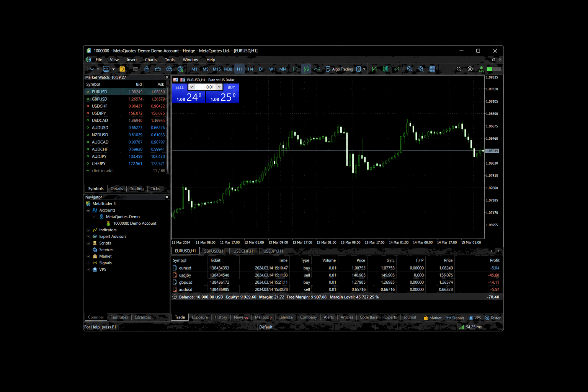Image resolution: width=588 pixels, height=392 pixels.
Task: Toggle Algo Trading on or off
Action: 340,69
